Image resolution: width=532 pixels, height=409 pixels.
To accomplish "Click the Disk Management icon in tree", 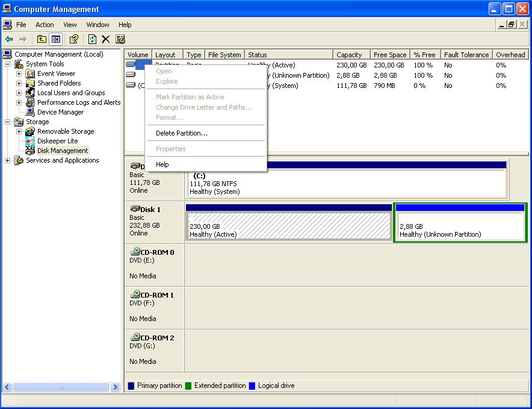I will pyautogui.click(x=30, y=151).
